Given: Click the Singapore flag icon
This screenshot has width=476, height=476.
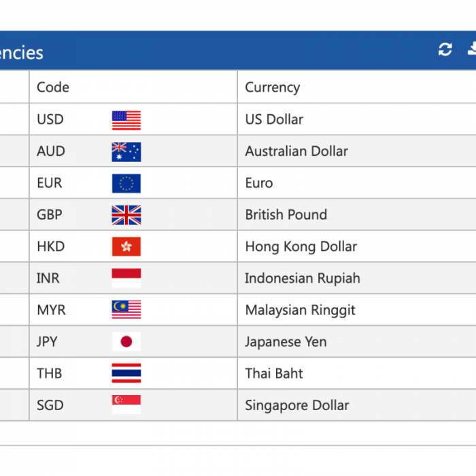Looking at the screenshot, I should click(126, 405).
